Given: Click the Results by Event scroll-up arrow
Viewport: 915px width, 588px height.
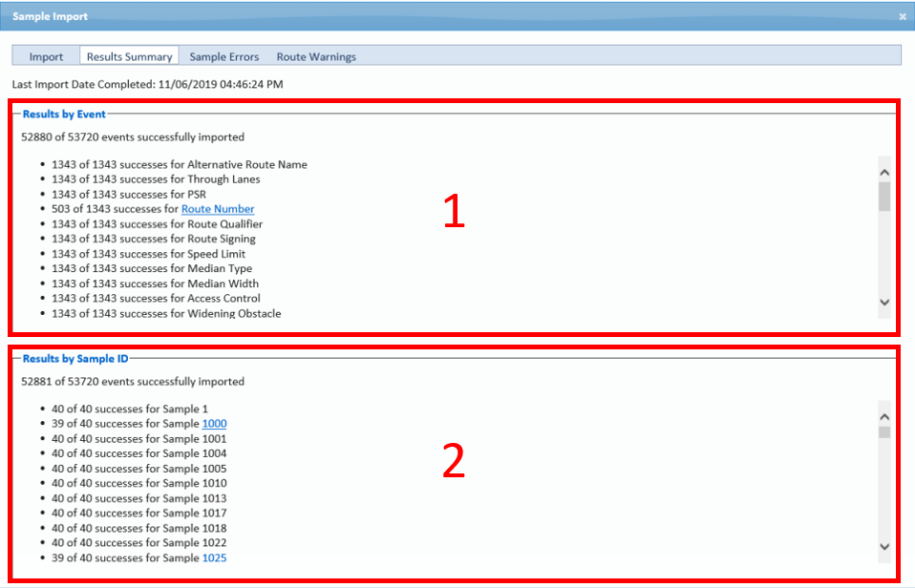Looking at the screenshot, I should [x=884, y=172].
